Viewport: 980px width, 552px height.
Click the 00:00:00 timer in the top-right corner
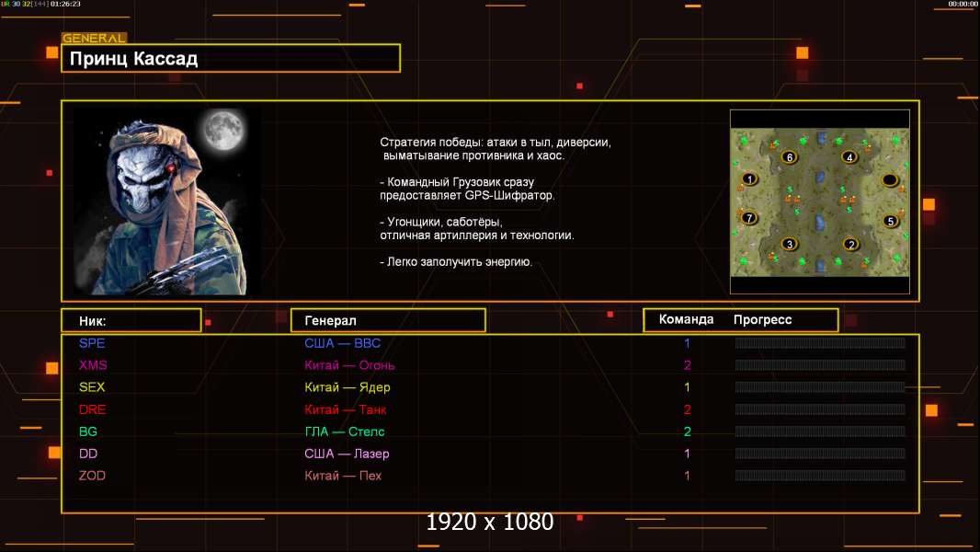pos(963,4)
